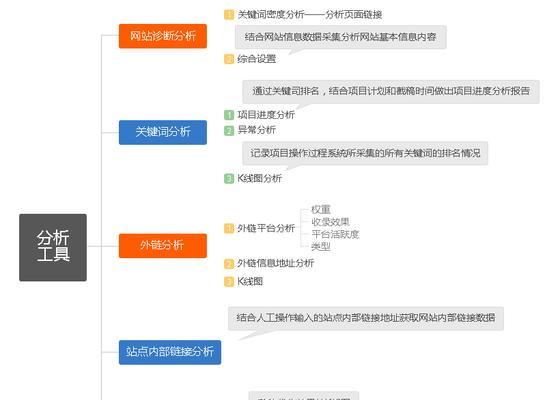Click the yellow number 3 icon beside K线图
560x400 pixels.
tap(229, 282)
